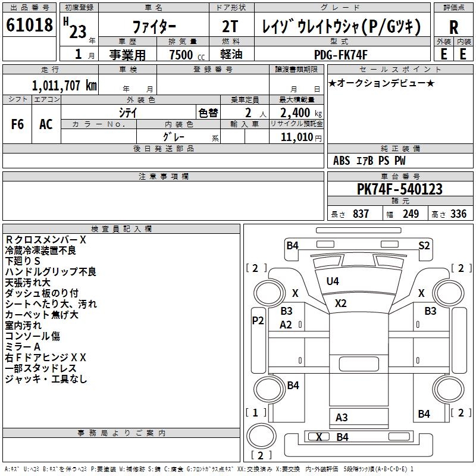The width and height of the screenshot is (476, 476).
Task: Select the grade text レイゾウレイトウシャ(P/Gツキ)
Action: pos(342,26)
